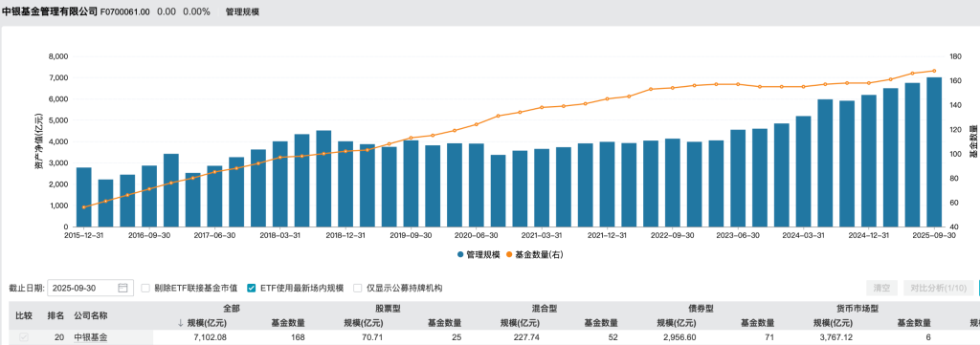Click the 截止日期 date input 2025-09-30
The width and height of the screenshot is (980, 345).
coord(90,289)
